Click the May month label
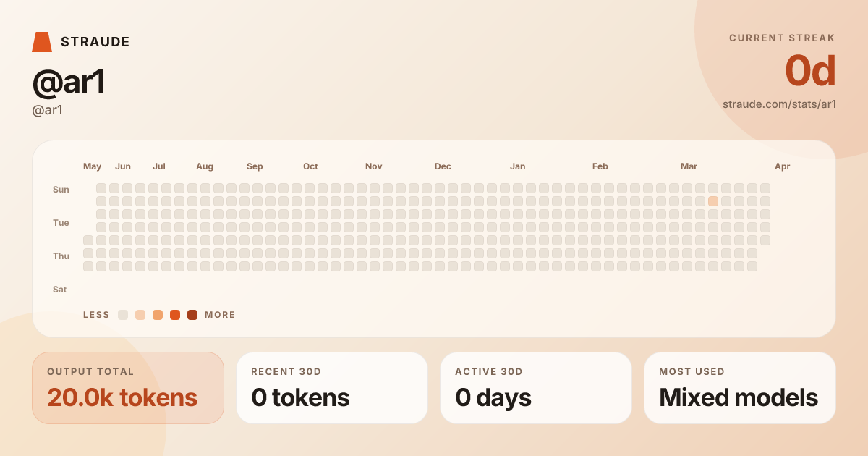This screenshot has height=456, width=868. (x=93, y=166)
